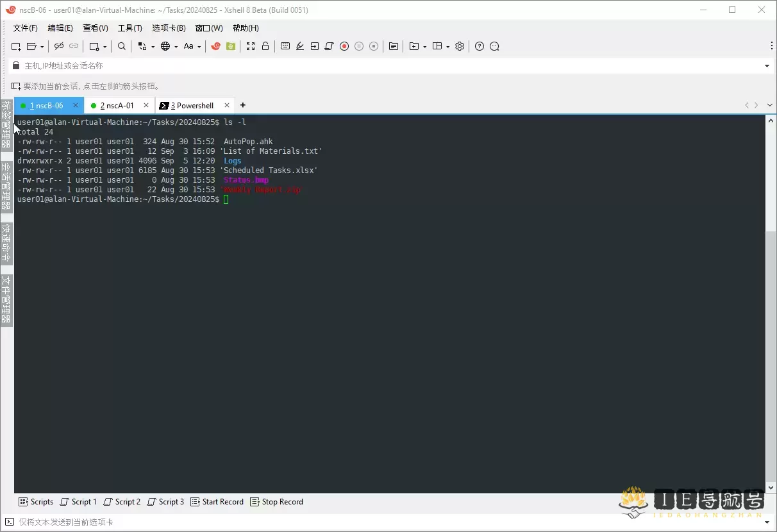The height and width of the screenshot is (532, 777).
Task: Toggle full screen mode icon
Action: click(251, 46)
